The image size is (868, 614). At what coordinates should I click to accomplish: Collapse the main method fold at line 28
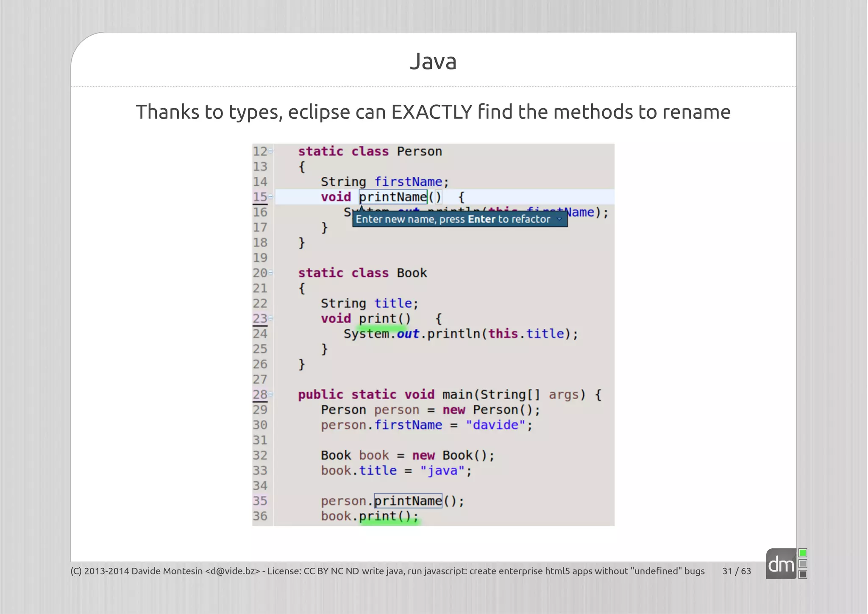pos(271,394)
